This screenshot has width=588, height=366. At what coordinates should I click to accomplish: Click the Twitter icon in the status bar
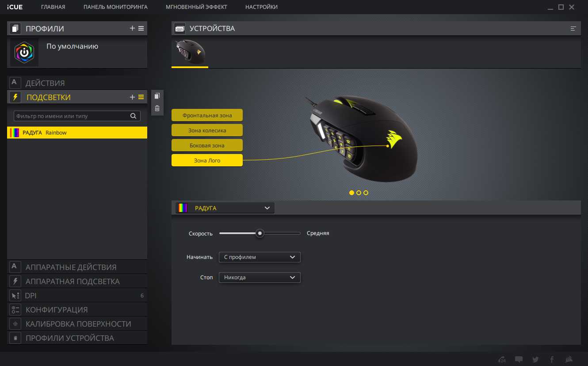(535, 359)
